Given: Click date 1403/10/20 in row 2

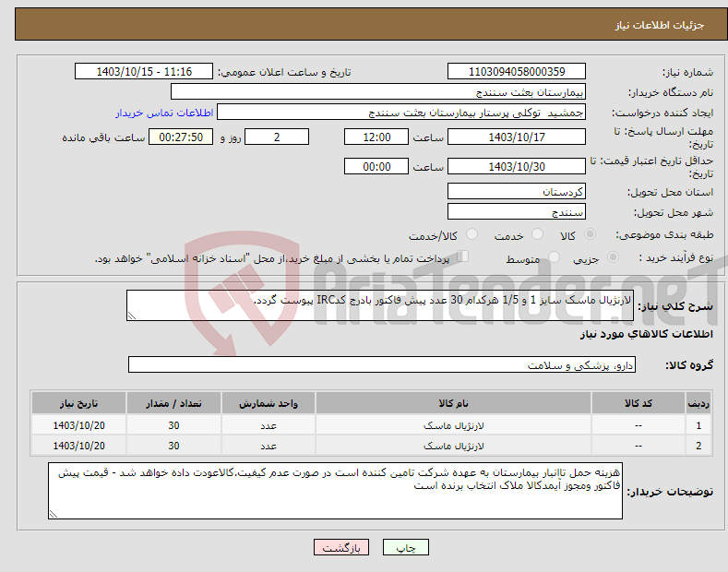Looking at the screenshot, I should 79,446.
